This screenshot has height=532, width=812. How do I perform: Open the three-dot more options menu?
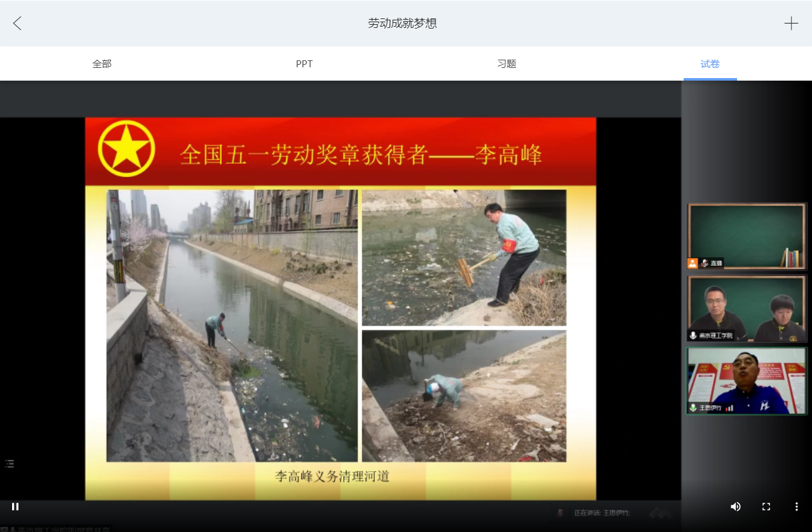coord(796,506)
